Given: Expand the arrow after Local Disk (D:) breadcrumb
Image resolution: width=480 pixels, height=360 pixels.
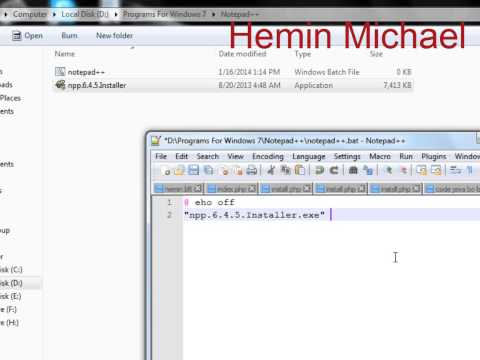Looking at the screenshot, I should coord(116,14).
